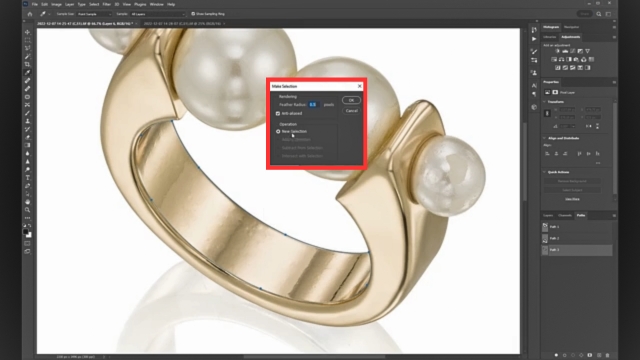Image resolution: width=640 pixels, height=360 pixels.
Task: Click the canvas vertical scrollbar
Action: (525, 163)
